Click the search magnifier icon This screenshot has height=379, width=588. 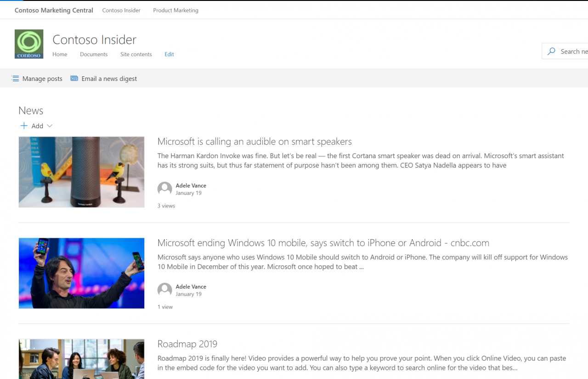(551, 52)
